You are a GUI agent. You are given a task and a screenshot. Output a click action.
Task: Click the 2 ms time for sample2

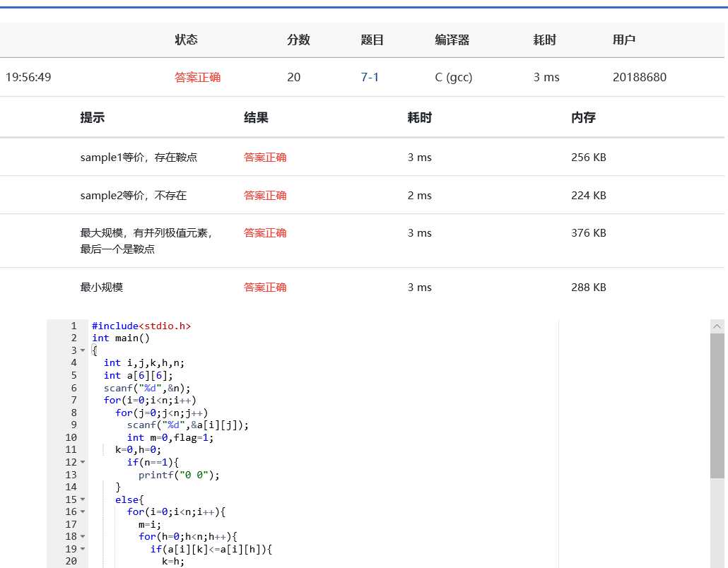tap(420, 196)
